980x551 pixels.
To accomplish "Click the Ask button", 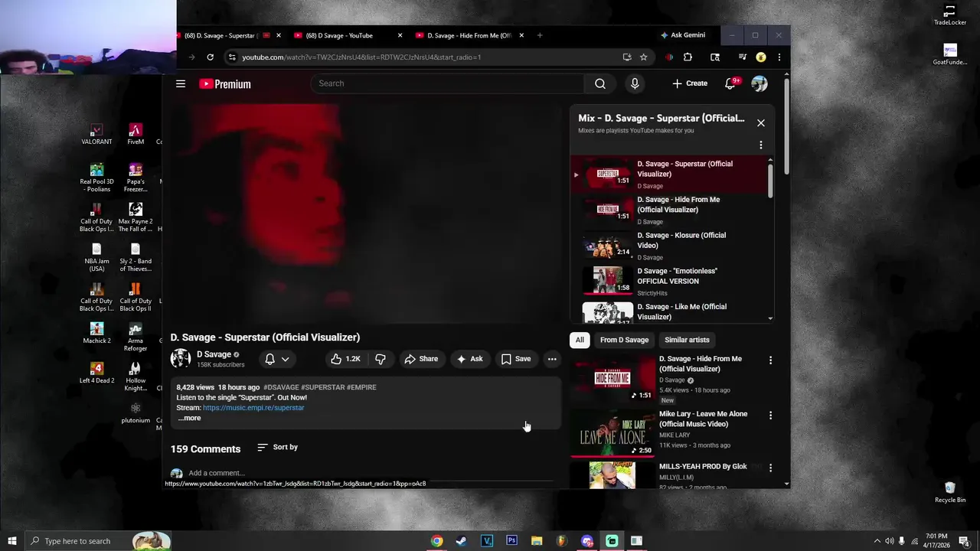I will pos(469,359).
